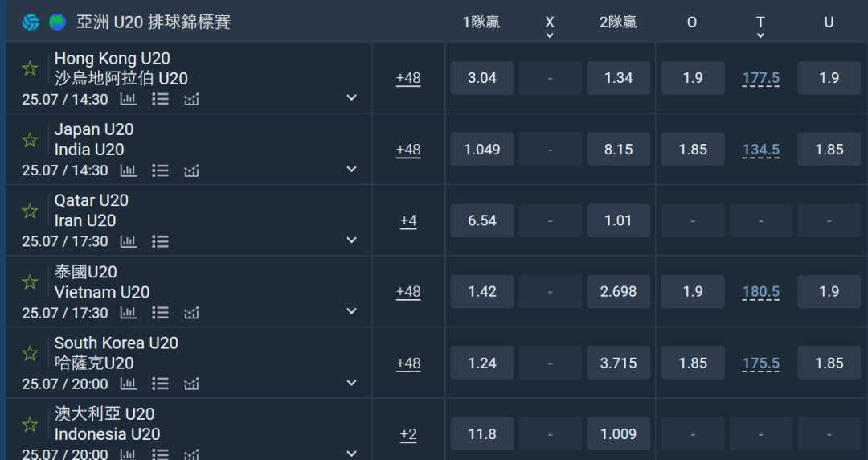The height and width of the screenshot is (460, 868).
Task: Open +48 more markets for Hong Kong U20 match
Action: tap(408, 78)
